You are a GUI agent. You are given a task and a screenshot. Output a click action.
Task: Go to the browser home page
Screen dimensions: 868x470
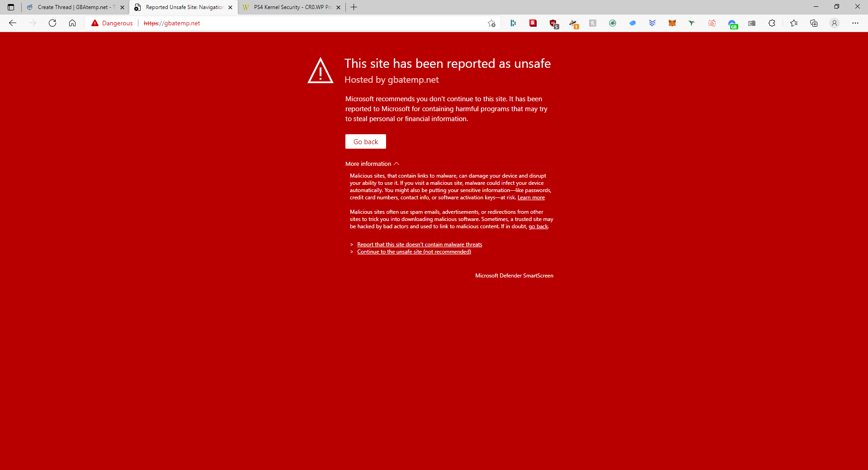pos(72,23)
